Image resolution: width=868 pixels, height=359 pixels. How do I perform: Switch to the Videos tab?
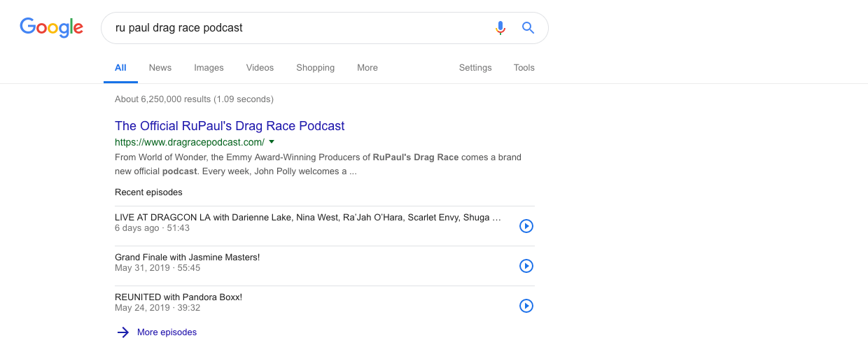(260, 68)
